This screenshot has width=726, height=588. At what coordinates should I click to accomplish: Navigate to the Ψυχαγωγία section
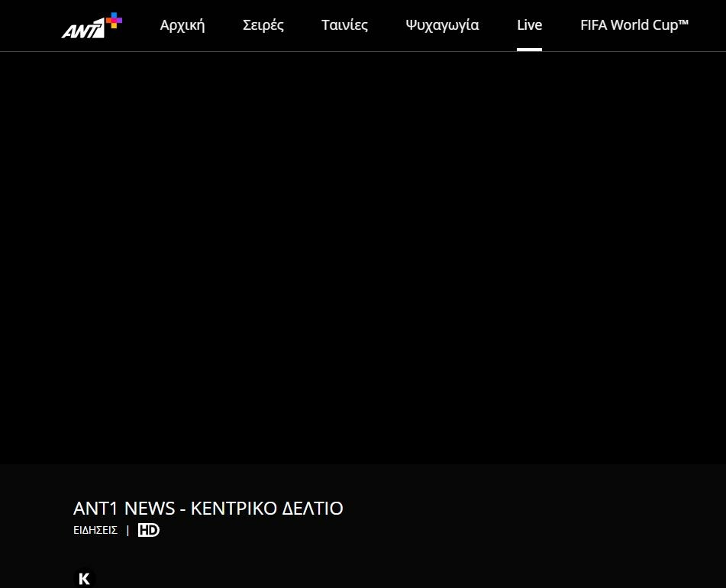(443, 25)
